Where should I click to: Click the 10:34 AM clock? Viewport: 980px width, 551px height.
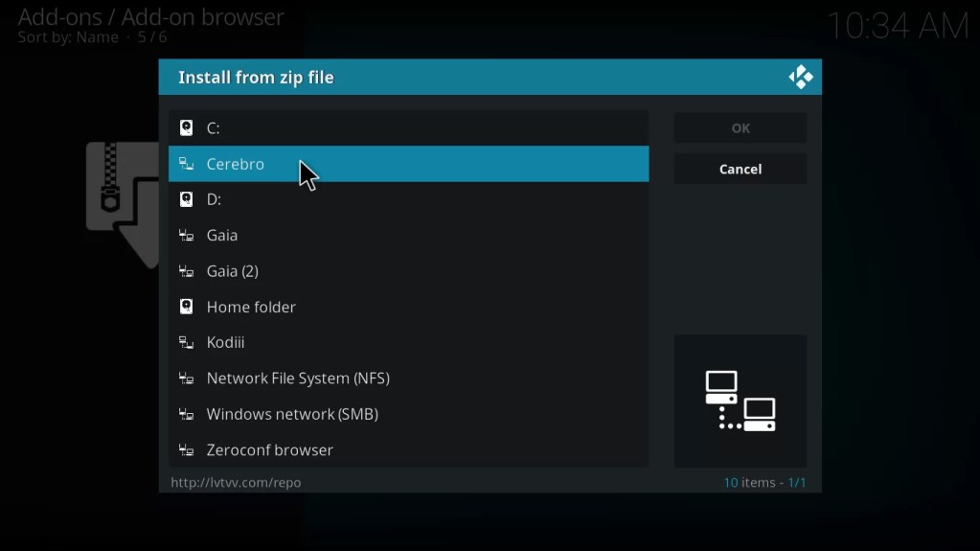[x=899, y=26]
